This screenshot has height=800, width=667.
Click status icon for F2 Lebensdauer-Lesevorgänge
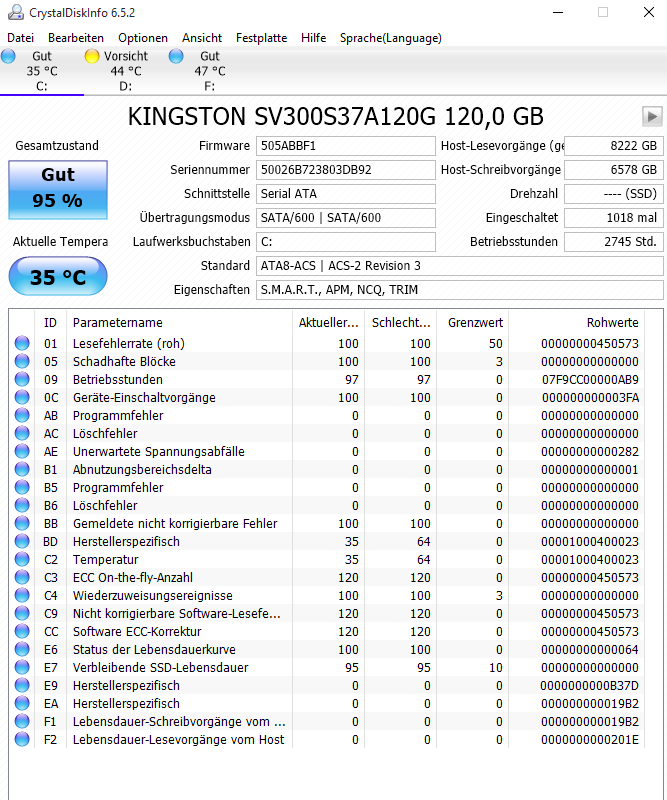coord(22,739)
